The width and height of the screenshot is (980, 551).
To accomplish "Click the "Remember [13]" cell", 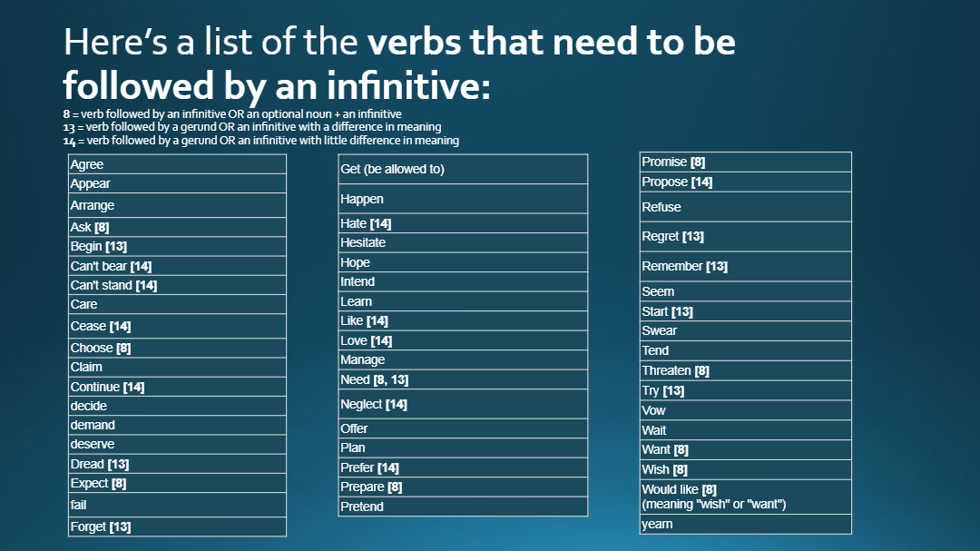I will [745, 266].
